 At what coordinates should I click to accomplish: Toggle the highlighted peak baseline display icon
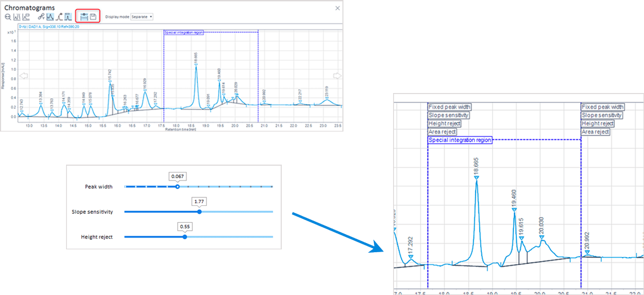point(50,17)
